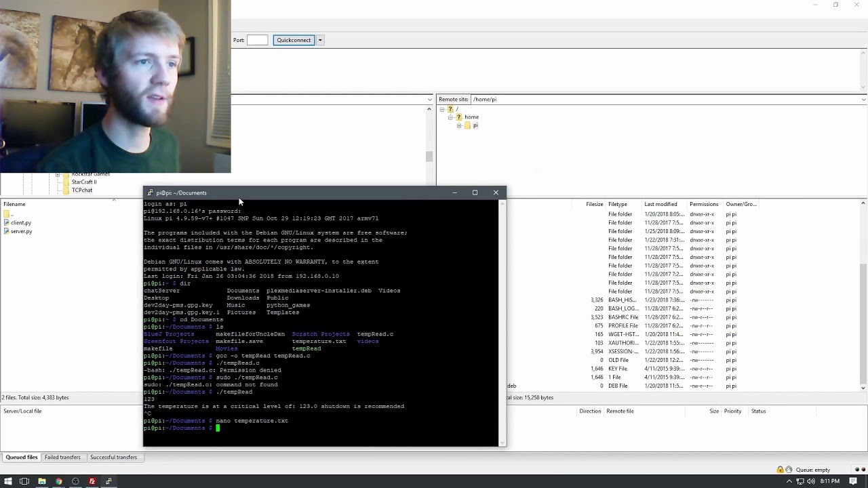Open the Remote site path dropdown

click(x=863, y=100)
